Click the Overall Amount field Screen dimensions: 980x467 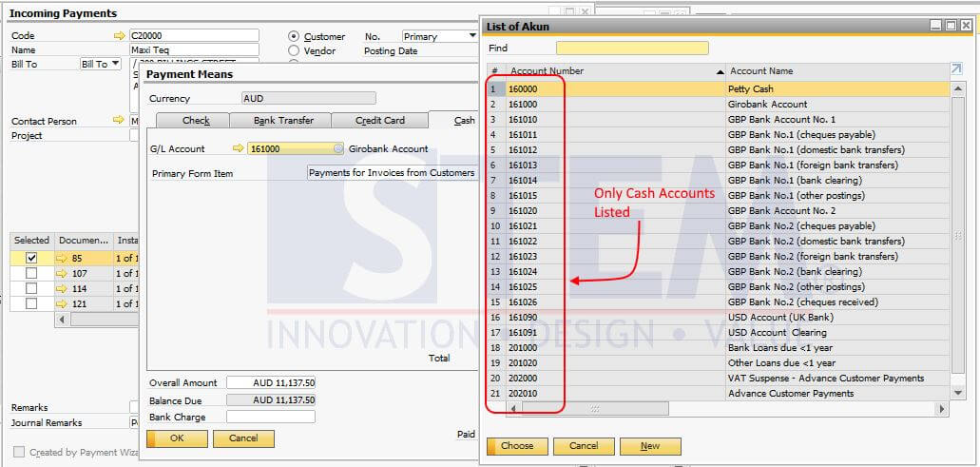point(271,382)
